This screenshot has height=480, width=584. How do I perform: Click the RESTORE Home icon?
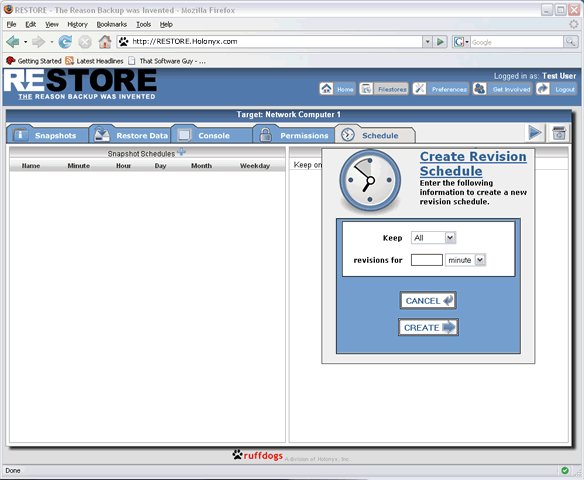coord(326,89)
